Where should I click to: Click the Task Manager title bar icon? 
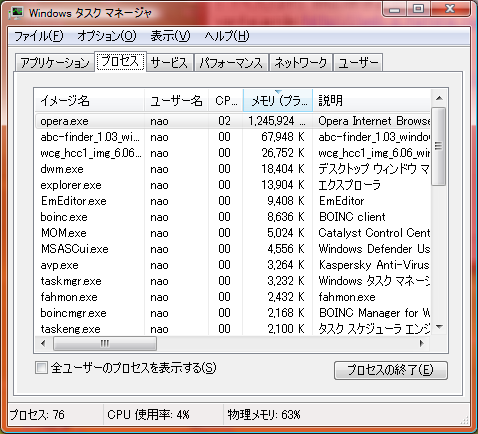(x=16, y=13)
